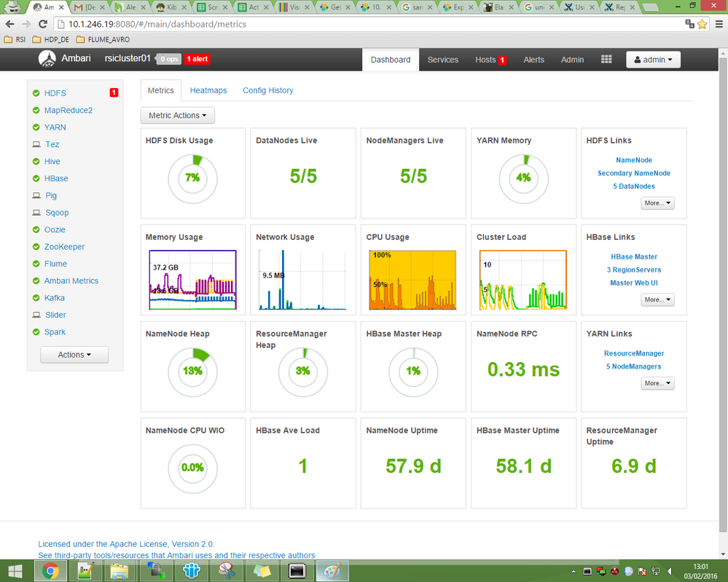Go to Services in the top navigation
728x582 pixels.
click(x=443, y=60)
